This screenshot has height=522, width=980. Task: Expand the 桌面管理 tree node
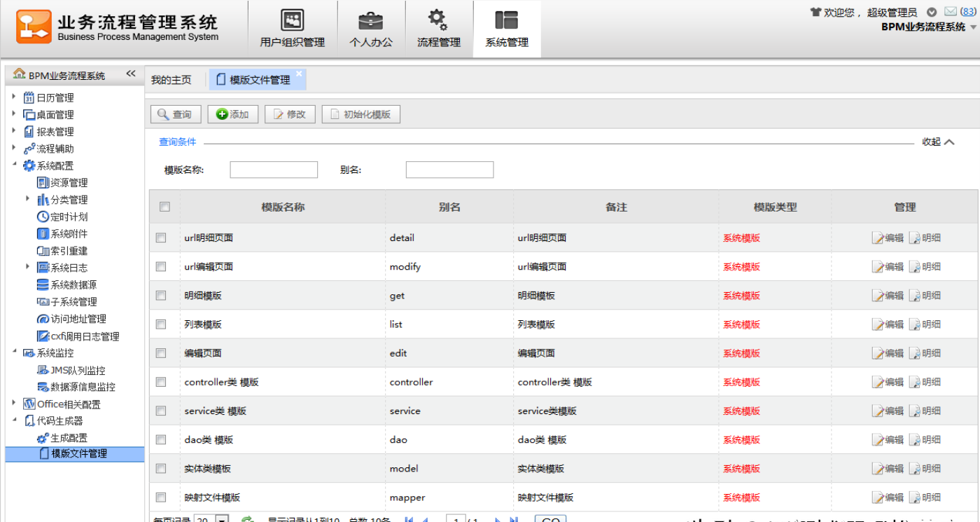point(14,114)
